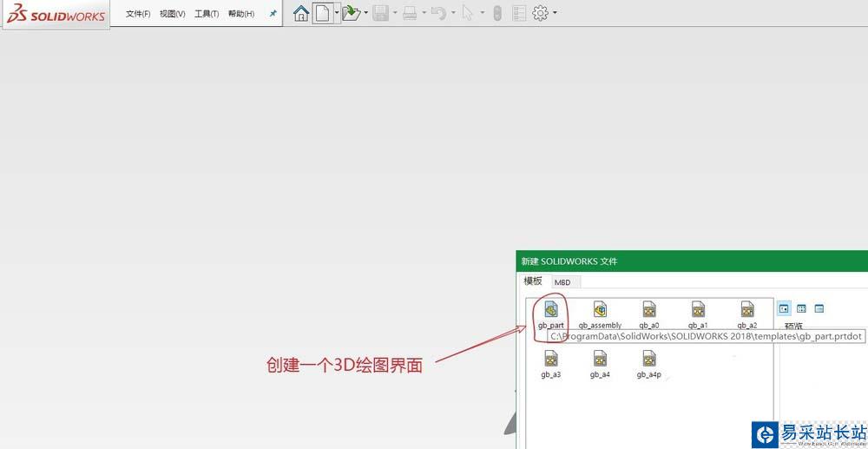Open the Welcome home icon
The width and height of the screenshot is (868, 449).
[x=300, y=13]
